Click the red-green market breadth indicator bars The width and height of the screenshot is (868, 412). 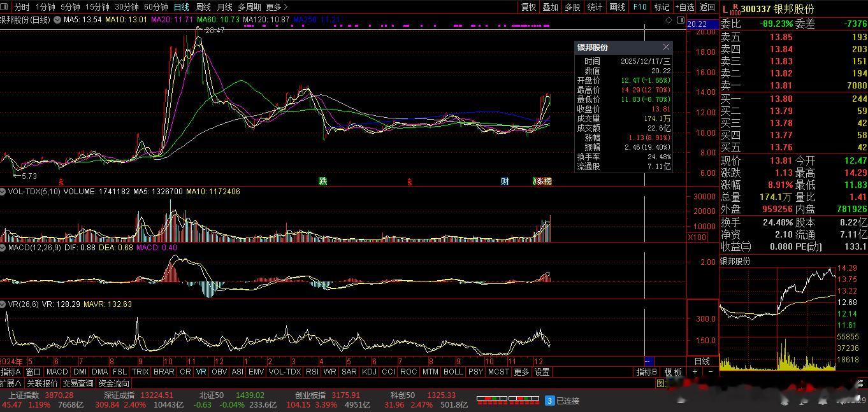coord(509,401)
